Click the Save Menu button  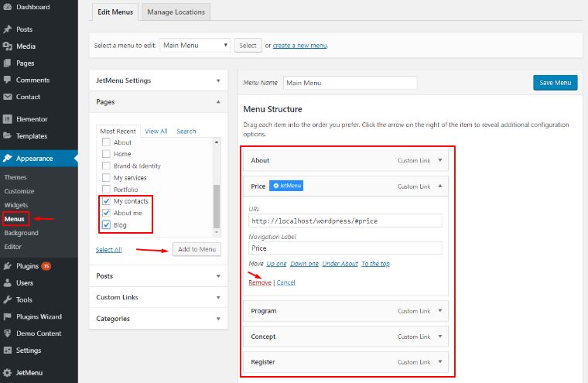(x=555, y=83)
